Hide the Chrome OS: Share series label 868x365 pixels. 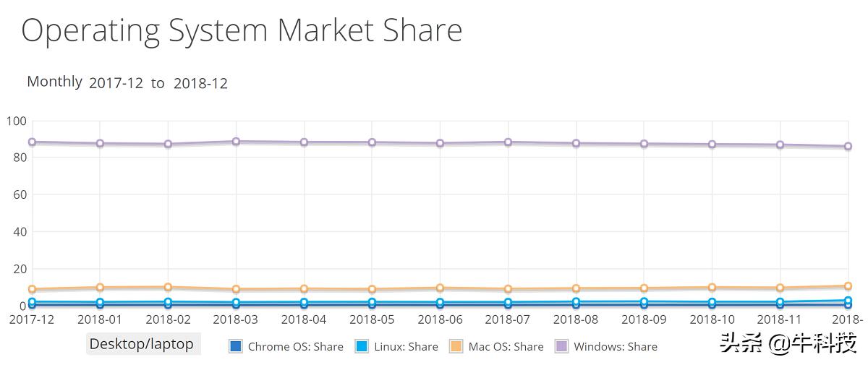coord(295,347)
